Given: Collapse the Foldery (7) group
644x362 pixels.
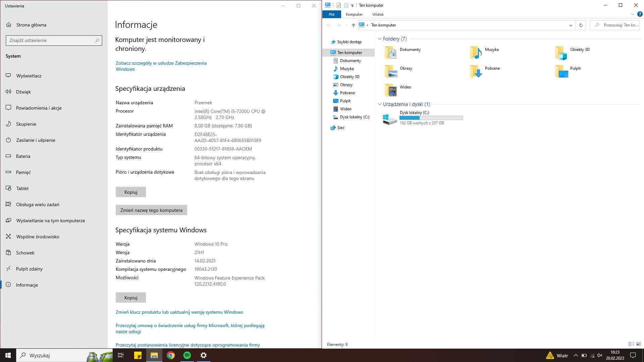Looking at the screenshot, I should (380, 39).
